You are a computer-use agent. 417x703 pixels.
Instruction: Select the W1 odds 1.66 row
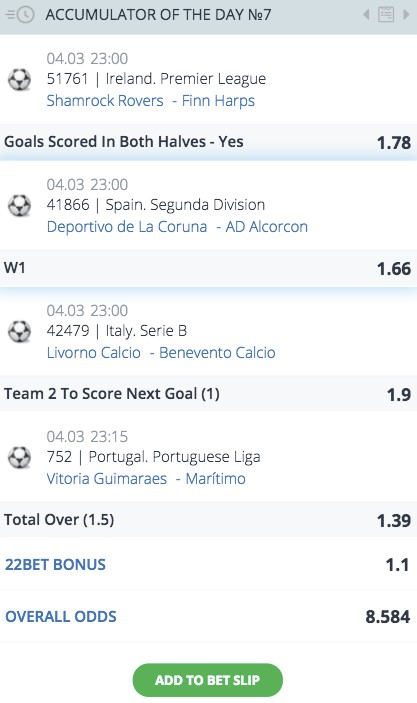click(208, 268)
